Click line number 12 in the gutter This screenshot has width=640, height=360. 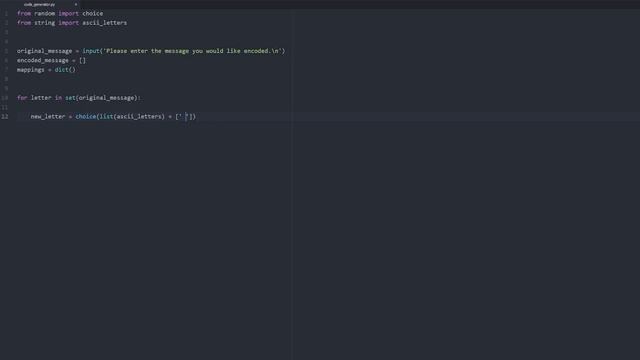click(4, 117)
